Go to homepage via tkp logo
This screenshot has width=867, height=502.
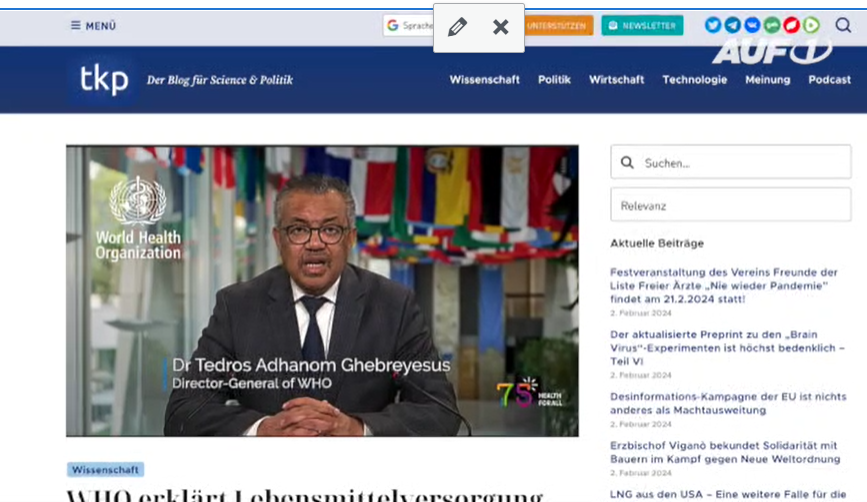103,80
